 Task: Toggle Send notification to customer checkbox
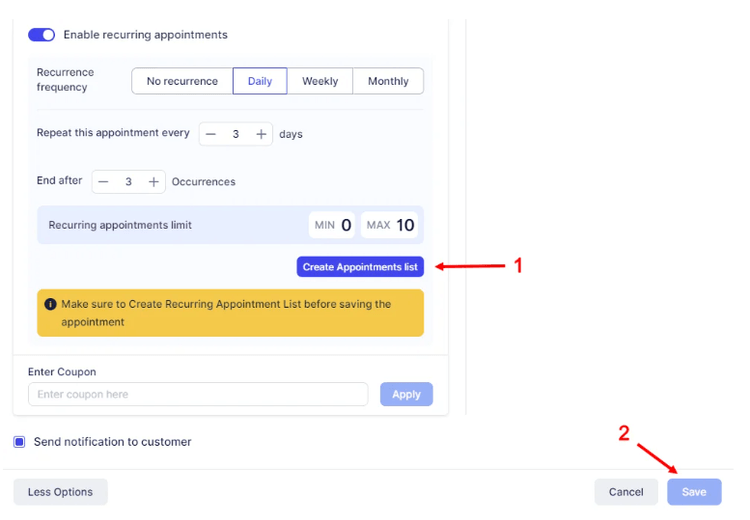click(x=19, y=442)
